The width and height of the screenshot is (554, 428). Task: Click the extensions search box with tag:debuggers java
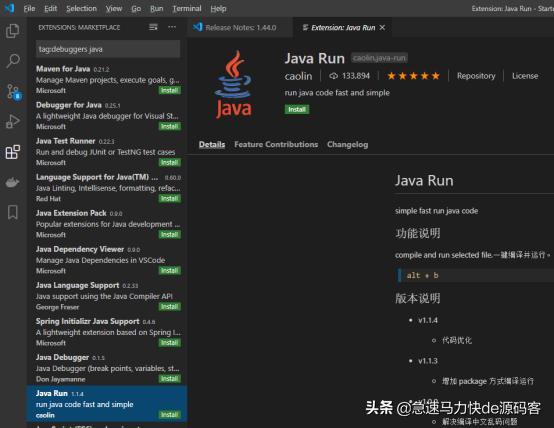click(108, 49)
